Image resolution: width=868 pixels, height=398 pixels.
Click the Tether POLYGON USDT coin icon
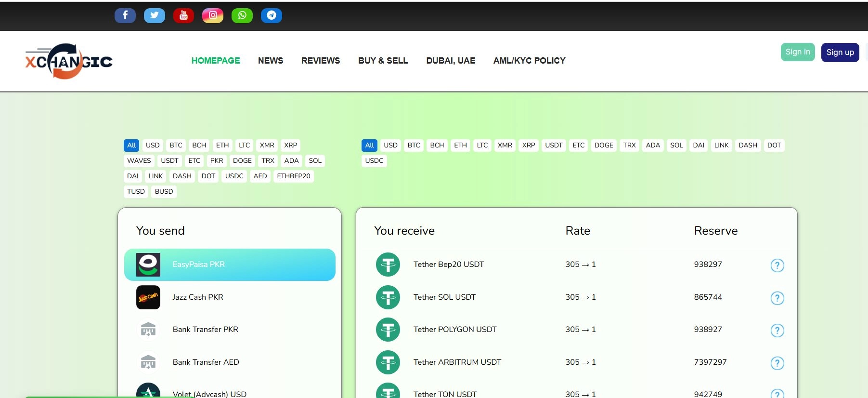[388, 330]
